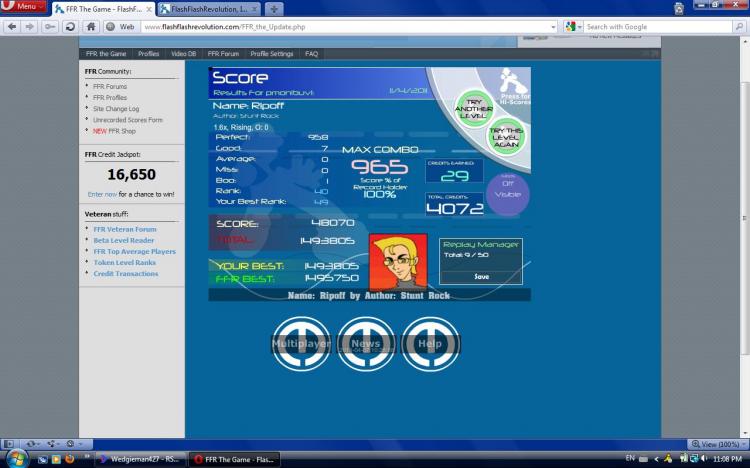Open the FFR the Game nav item

(106, 54)
